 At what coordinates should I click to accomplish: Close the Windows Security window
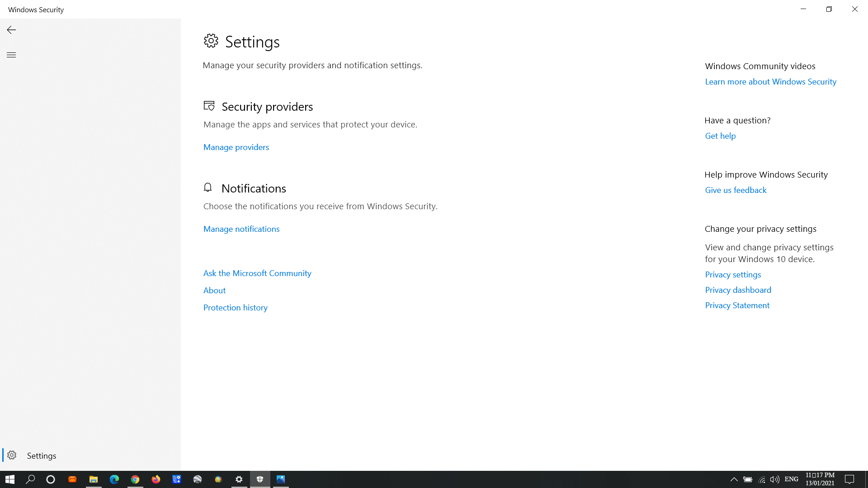pyautogui.click(x=855, y=9)
